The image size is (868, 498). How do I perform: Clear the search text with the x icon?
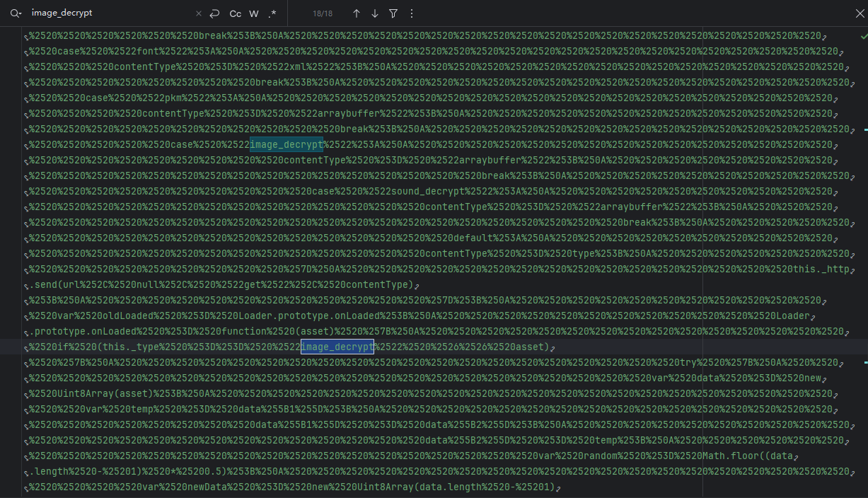(198, 13)
